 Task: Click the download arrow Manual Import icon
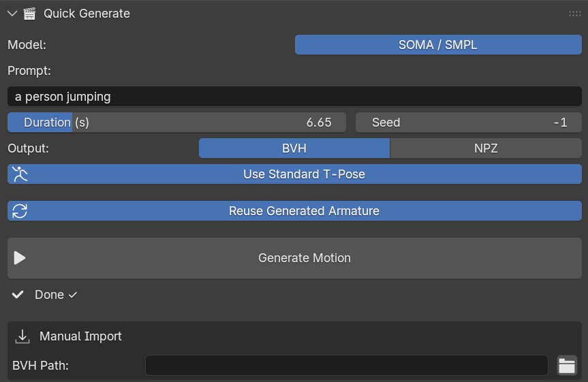(x=22, y=336)
